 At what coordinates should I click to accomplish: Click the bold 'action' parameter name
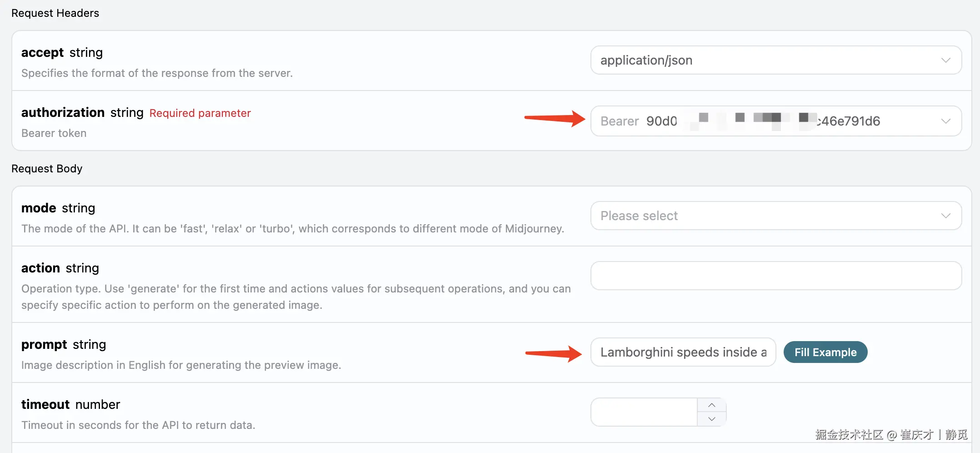pyautogui.click(x=40, y=268)
